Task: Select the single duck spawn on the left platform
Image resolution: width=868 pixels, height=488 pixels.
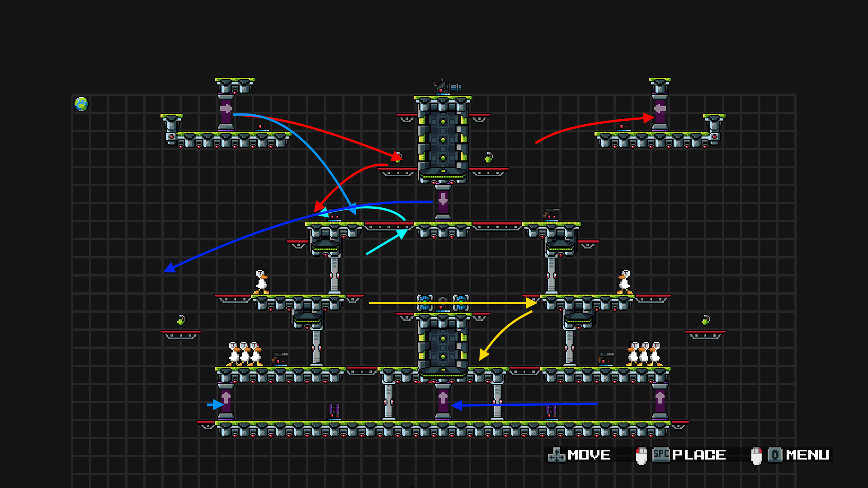Action: click(x=261, y=282)
